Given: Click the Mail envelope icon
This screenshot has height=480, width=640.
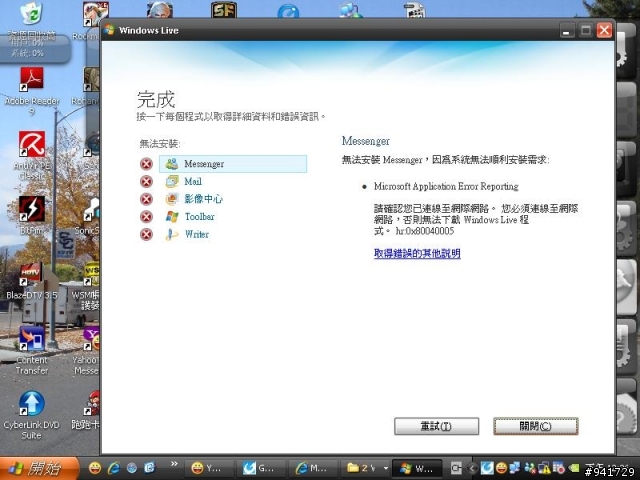Looking at the screenshot, I should coord(172,181).
